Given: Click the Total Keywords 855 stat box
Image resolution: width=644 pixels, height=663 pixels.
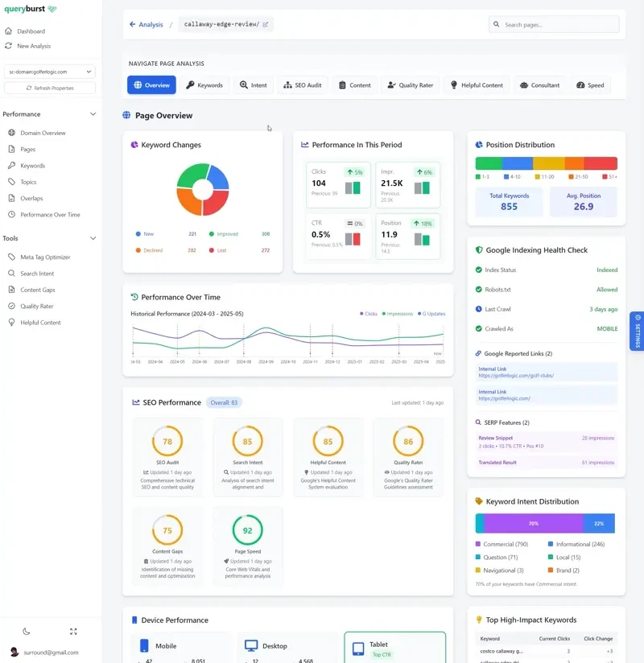Looking at the screenshot, I should tap(509, 202).
